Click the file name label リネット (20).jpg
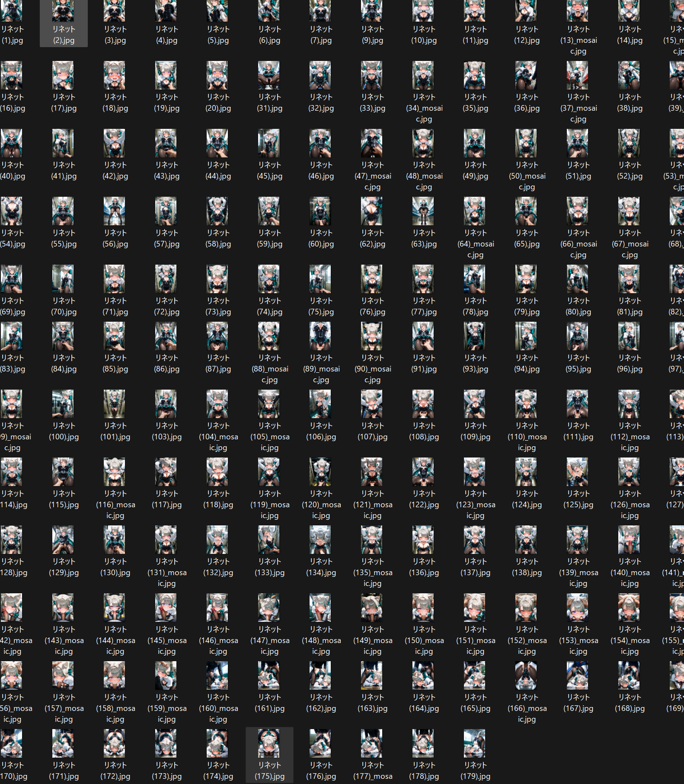The width and height of the screenshot is (684, 784). [x=218, y=102]
